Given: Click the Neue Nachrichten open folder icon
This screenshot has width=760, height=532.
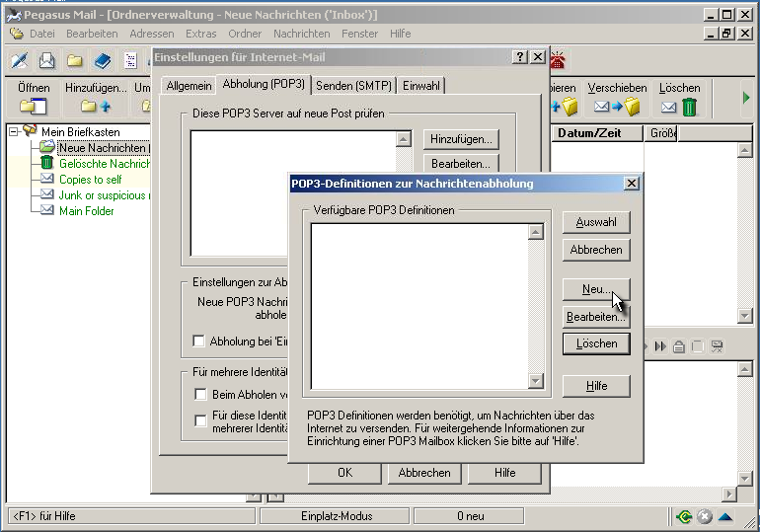Looking at the screenshot, I should click(47, 146).
